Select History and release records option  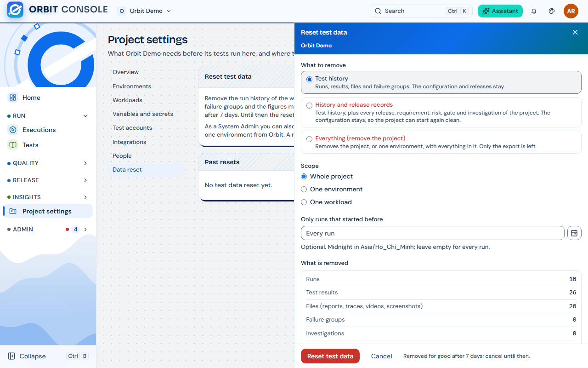point(441,112)
